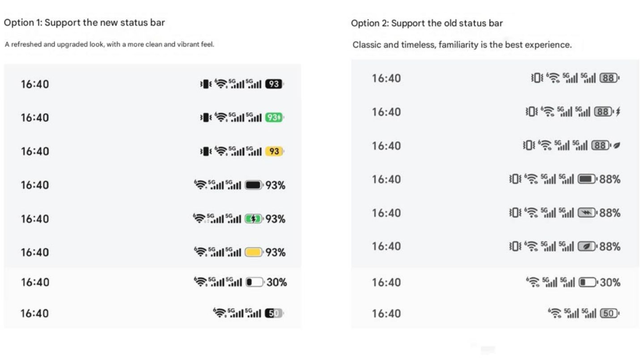Select "Option 1: Support the new status bar" heading
This screenshot has height=362, width=644.
85,23
